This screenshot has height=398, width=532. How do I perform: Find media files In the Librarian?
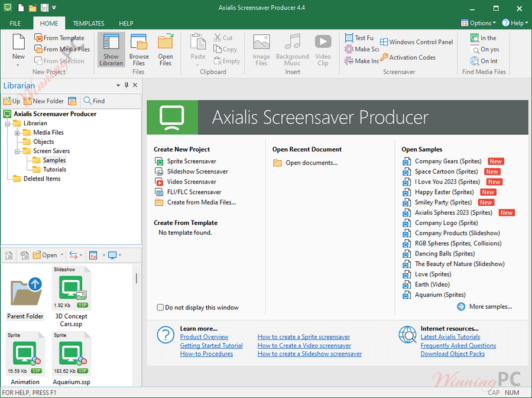pos(484,38)
